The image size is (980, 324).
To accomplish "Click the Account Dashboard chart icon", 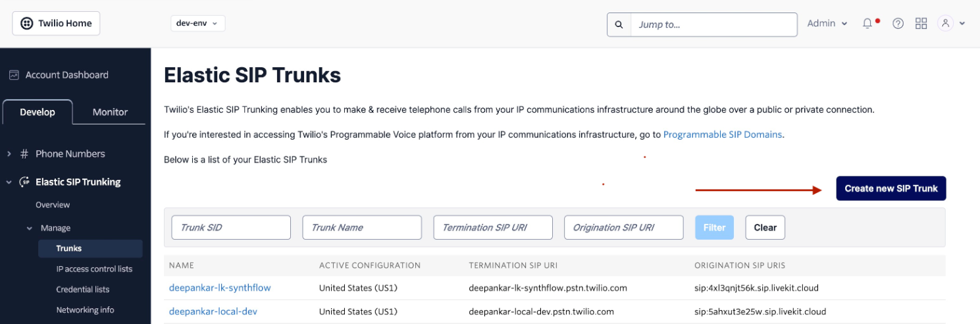I will tap(14, 75).
